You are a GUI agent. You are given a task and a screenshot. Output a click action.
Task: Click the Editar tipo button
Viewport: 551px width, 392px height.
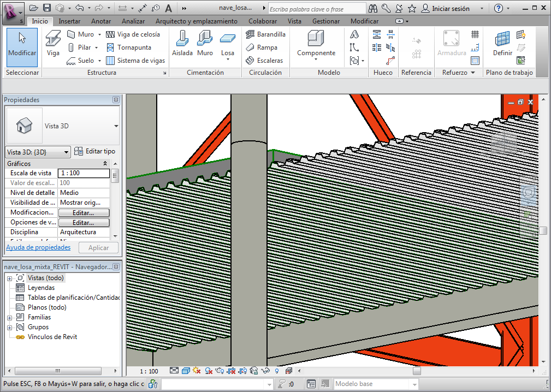(94, 151)
